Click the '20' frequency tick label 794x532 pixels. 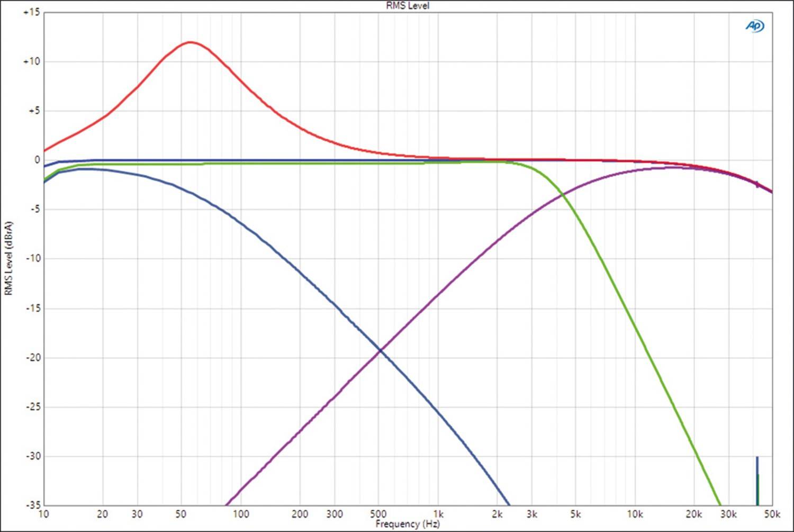[103, 514]
